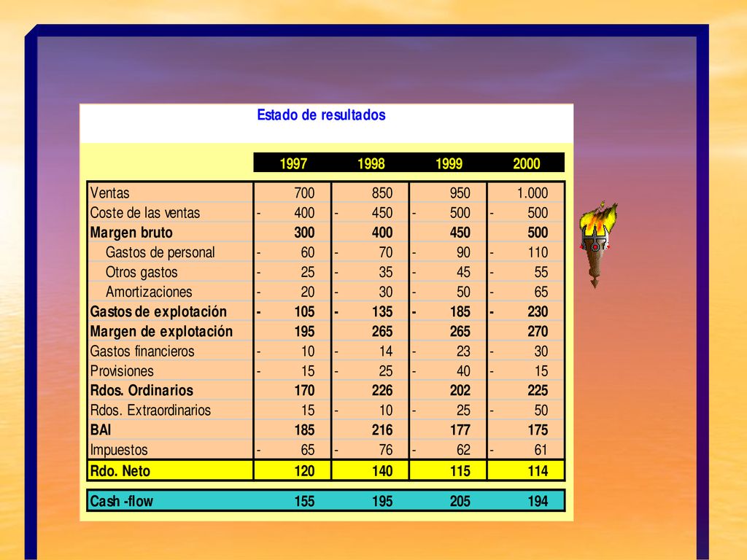Click Coste de las ventas 1998 value 450

382,213
